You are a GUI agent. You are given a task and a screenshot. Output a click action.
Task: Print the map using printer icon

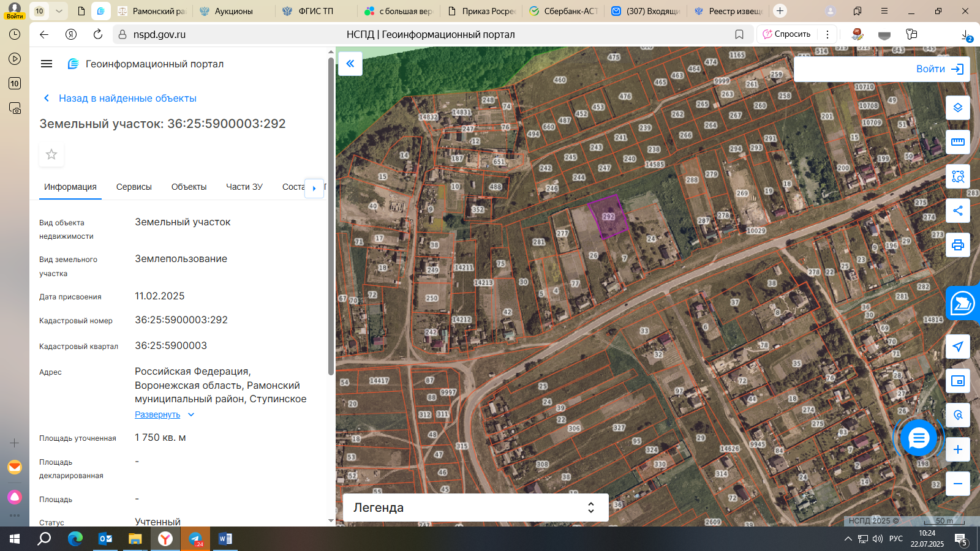(958, 245)
